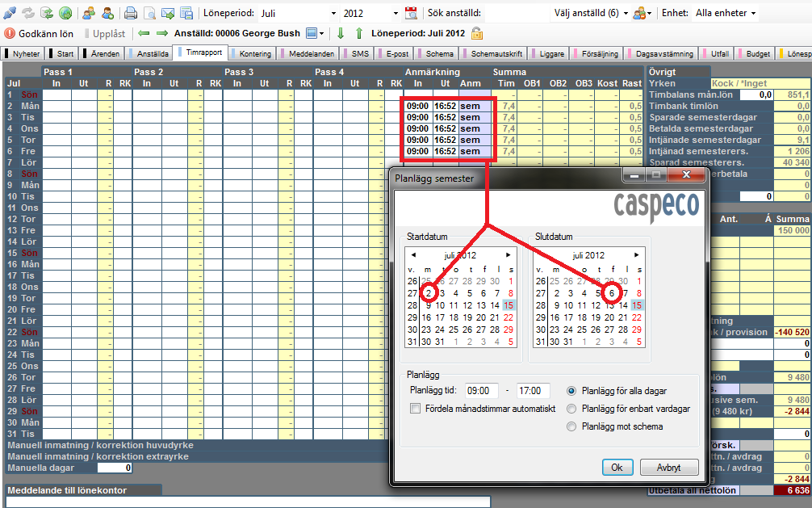Click the green sync document icon

pos(47,13)
